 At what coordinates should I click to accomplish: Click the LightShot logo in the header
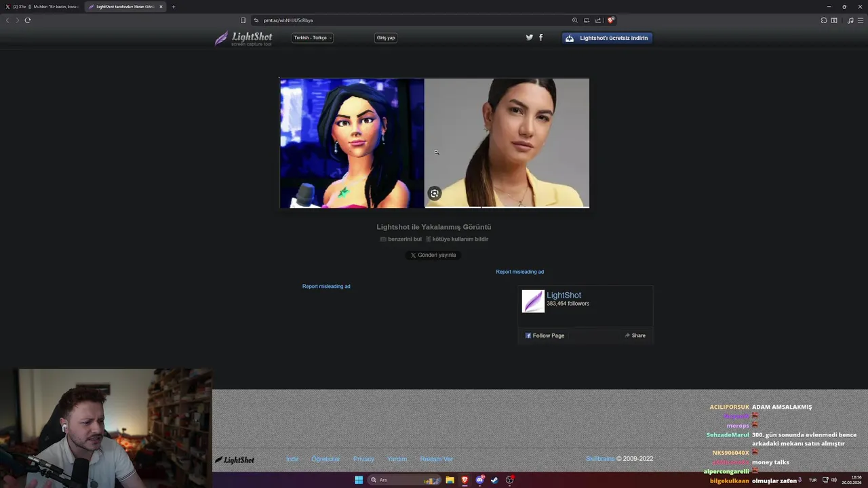coord(243,38)
